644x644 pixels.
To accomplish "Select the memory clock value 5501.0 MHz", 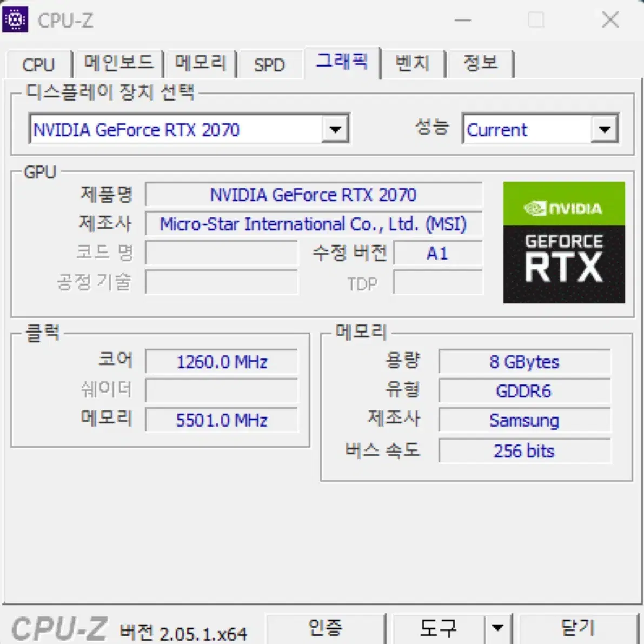I will (x=222, y=420).
